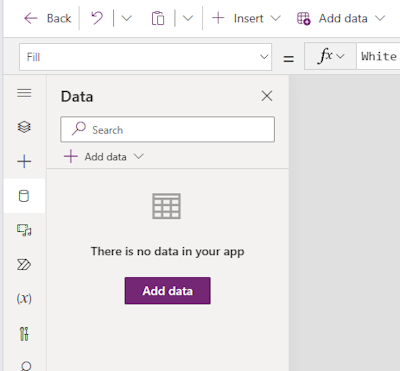Expand the top toolbar Add data chevron
The image size is (400, 371).
coord(380,18)
